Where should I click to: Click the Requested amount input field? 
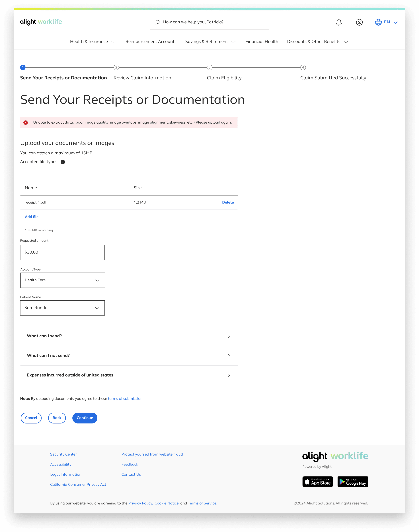pyautogui.click(x=62, y=252)
